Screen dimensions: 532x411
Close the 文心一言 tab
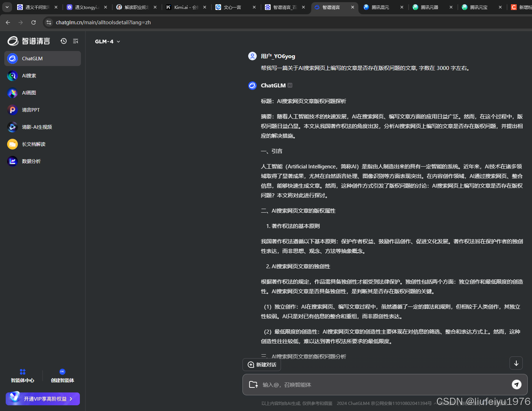(254, 7)
